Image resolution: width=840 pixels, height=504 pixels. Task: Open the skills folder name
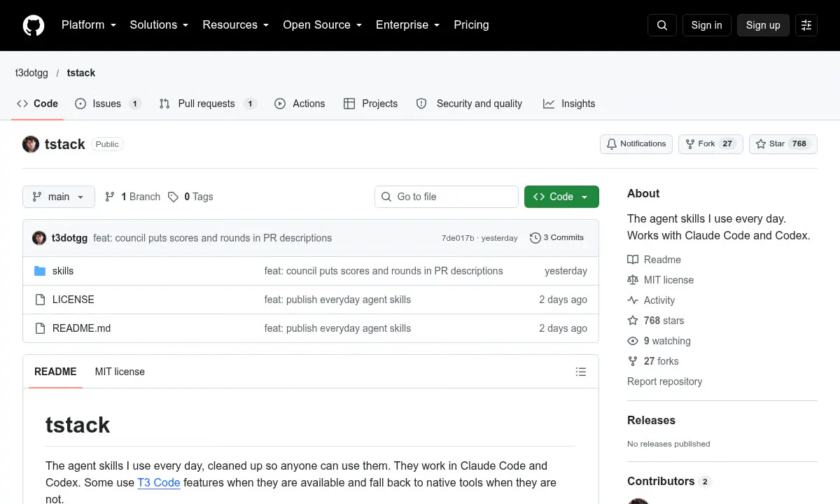coord(63,271)
